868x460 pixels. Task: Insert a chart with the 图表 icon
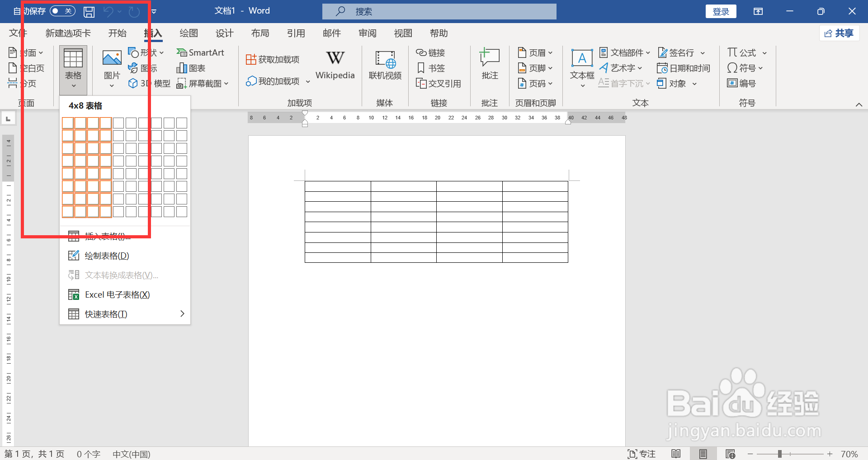[x=190, y=67]
